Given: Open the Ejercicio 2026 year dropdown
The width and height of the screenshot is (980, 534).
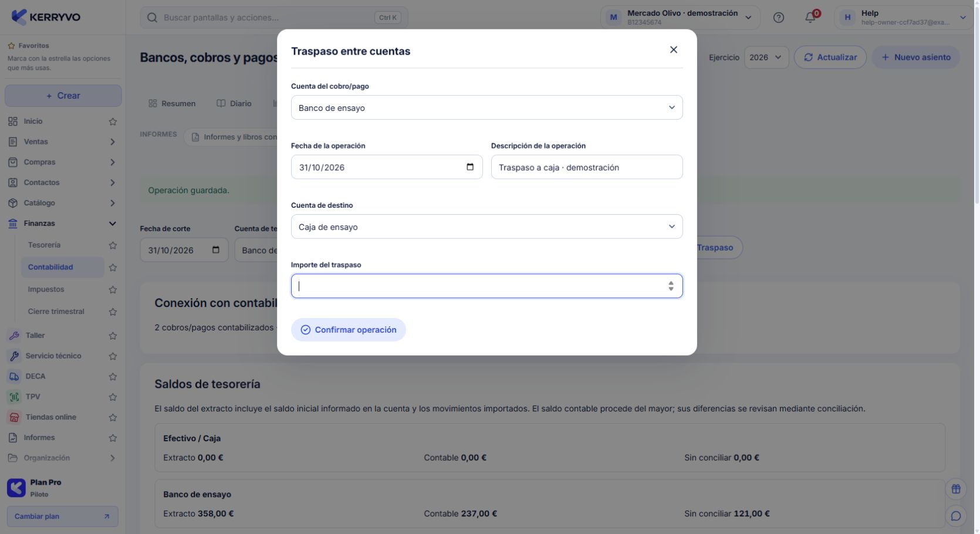Looking at the screenshot, I should pos(766,58).
